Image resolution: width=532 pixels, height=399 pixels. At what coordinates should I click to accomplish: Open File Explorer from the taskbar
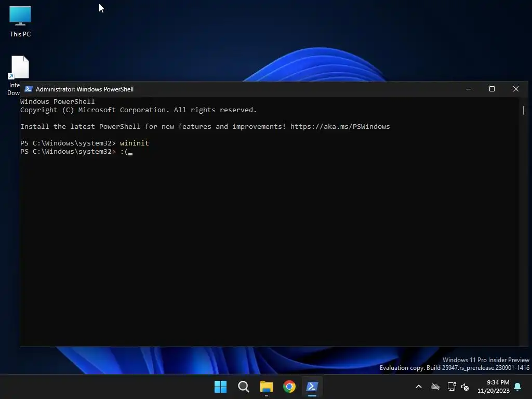[x=267, y=387]
